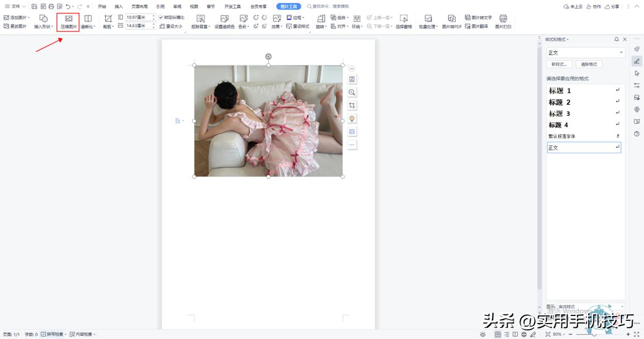
Task: Open the 抠除背景 background removal tool
Action: click(x=200, y=21)
